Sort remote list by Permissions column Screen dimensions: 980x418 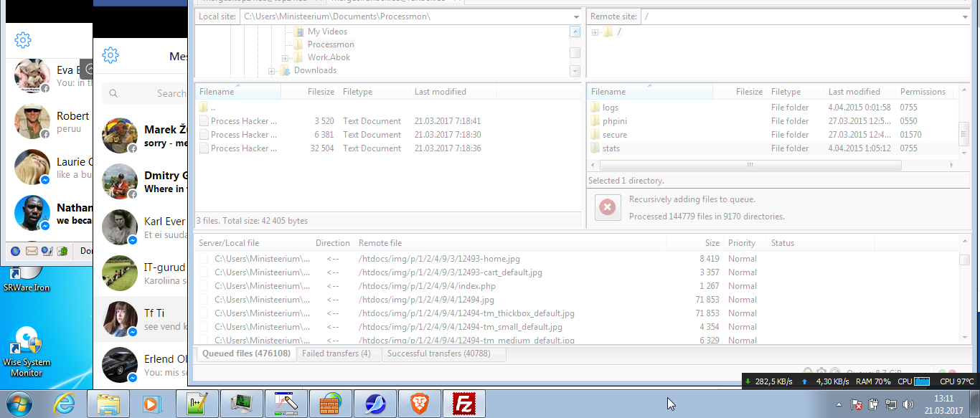[926, 92]
